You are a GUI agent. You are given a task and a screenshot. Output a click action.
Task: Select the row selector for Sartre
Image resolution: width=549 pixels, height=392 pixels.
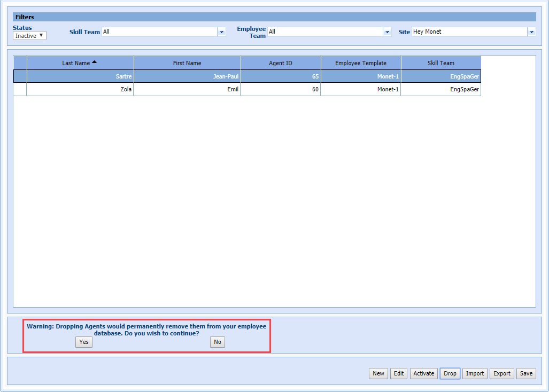(20, 76)
